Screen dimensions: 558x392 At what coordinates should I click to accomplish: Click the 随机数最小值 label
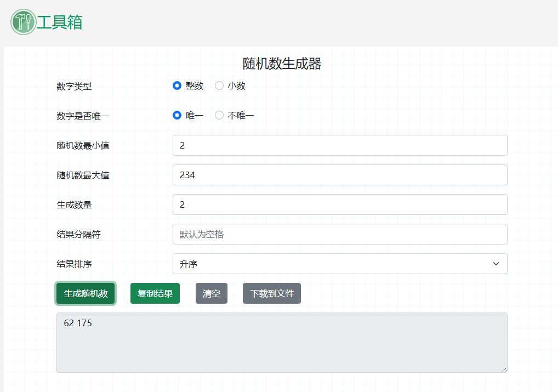[x=83, y=146]
